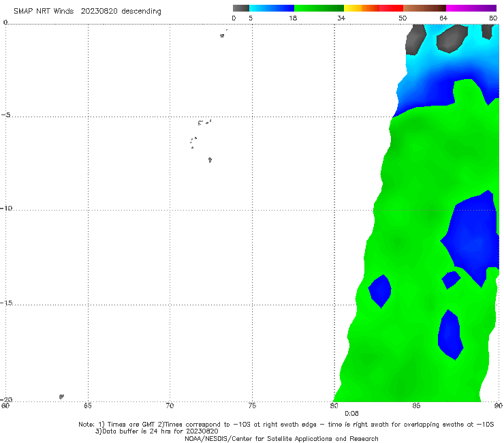
Task: Click the brown segment of the color bar
Action: click(x=424, y=8)
